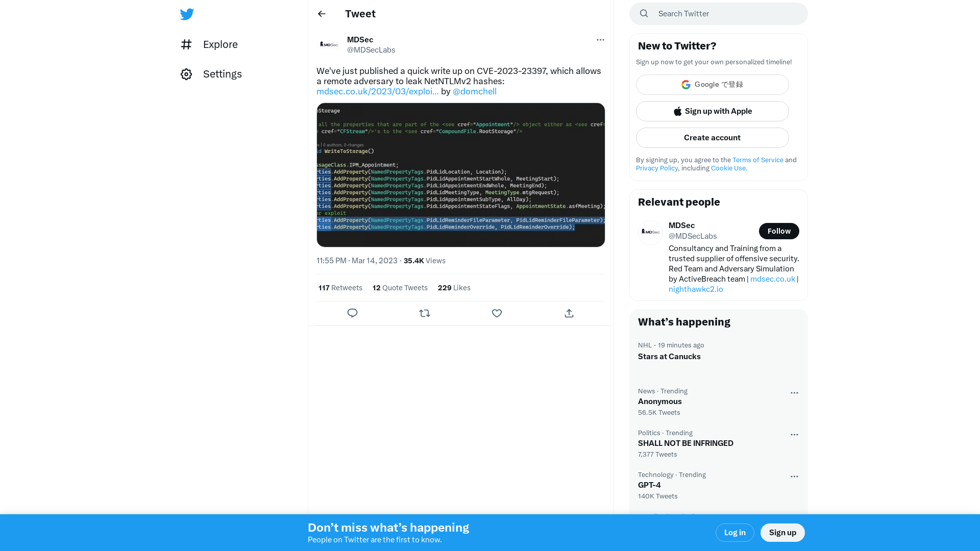
Task: Open Terms of Service link
Action: (x=758, y=160)
